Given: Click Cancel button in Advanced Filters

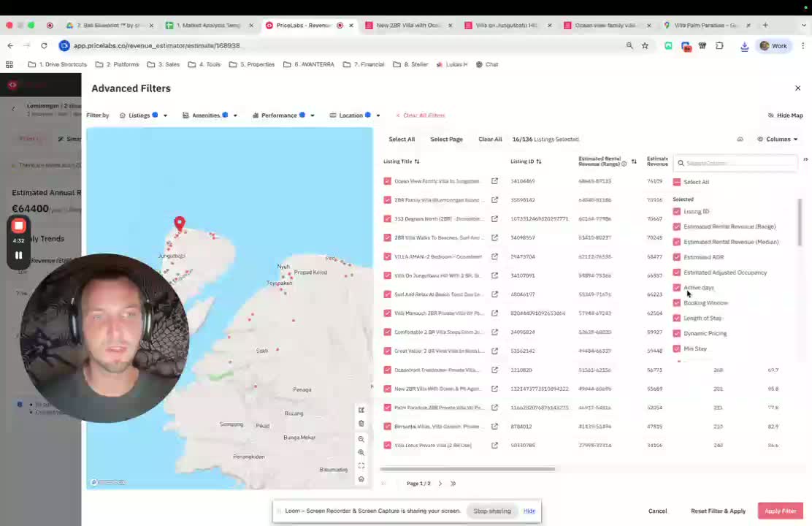Looking at the screenshot, I should (657, 511).
